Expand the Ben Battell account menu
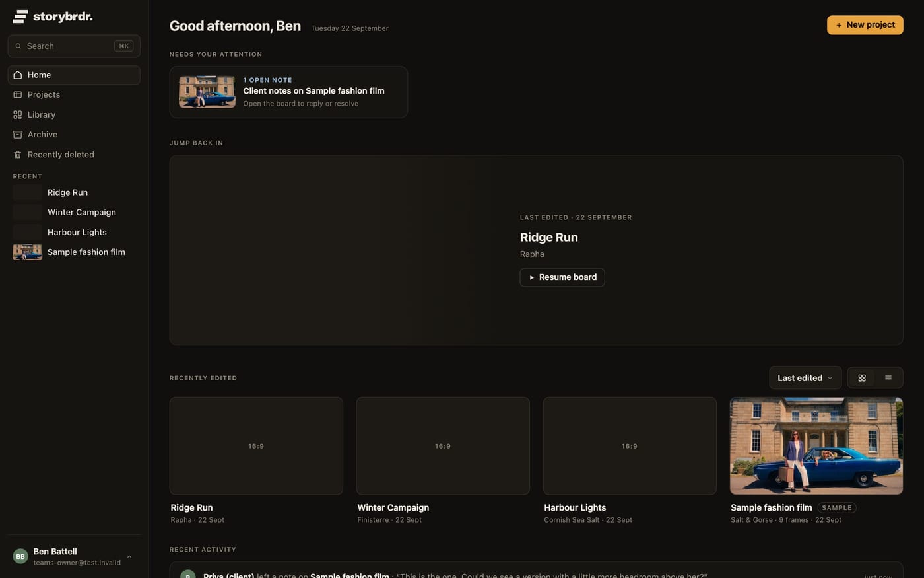The width and height of the screenshot is (924, 578). pos(129,556)
